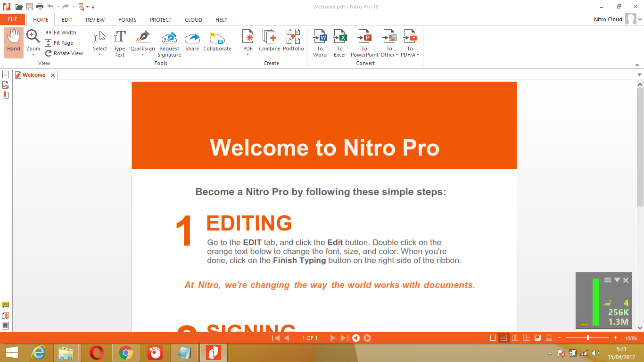Switch to Facing continuous view
The width and height of the screenshot is (644, 362).
pyautogui.click(x=526, y=338)
